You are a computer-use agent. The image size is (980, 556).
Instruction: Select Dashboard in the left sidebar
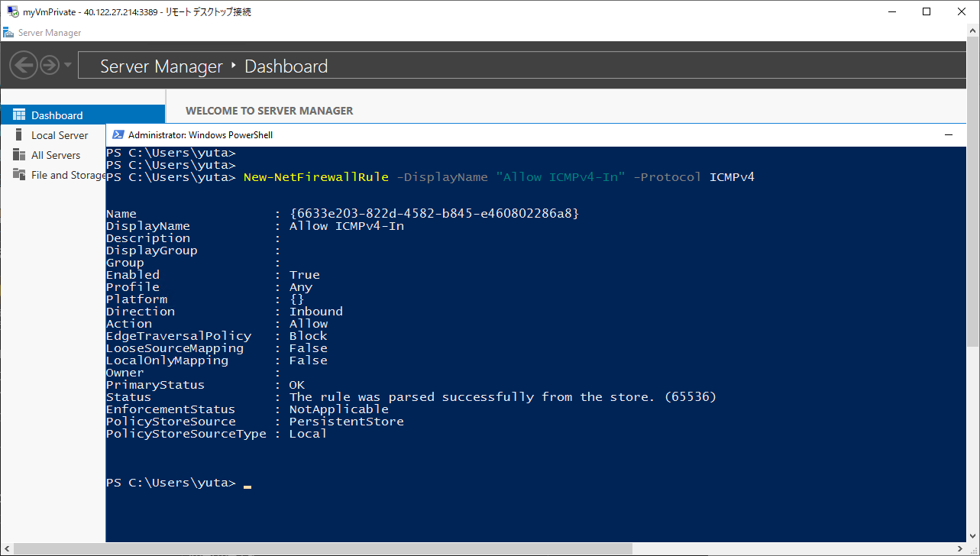[x=82, y=115]
